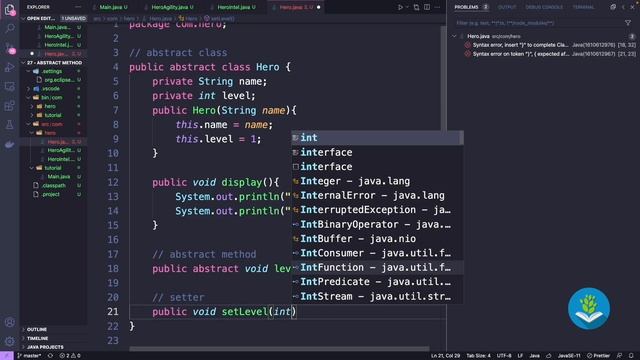The width and height of the screenshot is (640, 360).
Task: Expand the .vscode folder
Action: [x=53, y=89]
